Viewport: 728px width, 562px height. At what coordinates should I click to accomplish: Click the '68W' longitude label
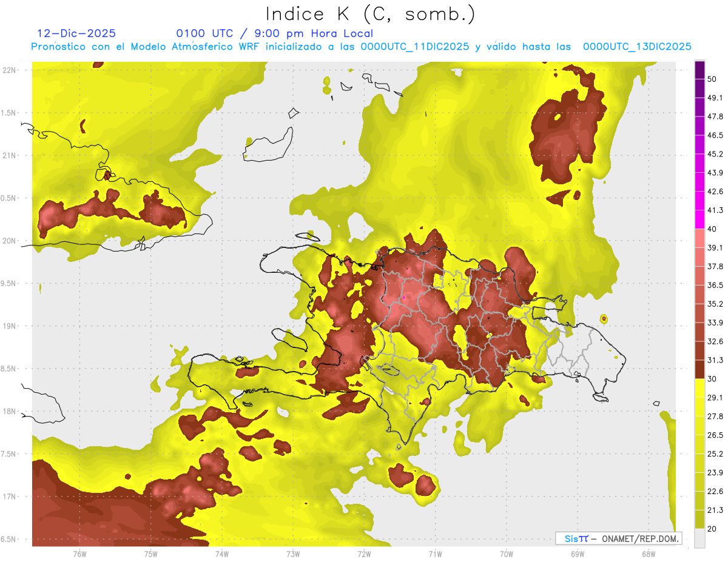click(649, 554)
